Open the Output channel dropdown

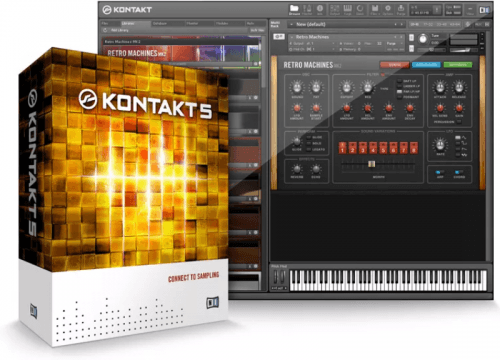coord(312,43)
